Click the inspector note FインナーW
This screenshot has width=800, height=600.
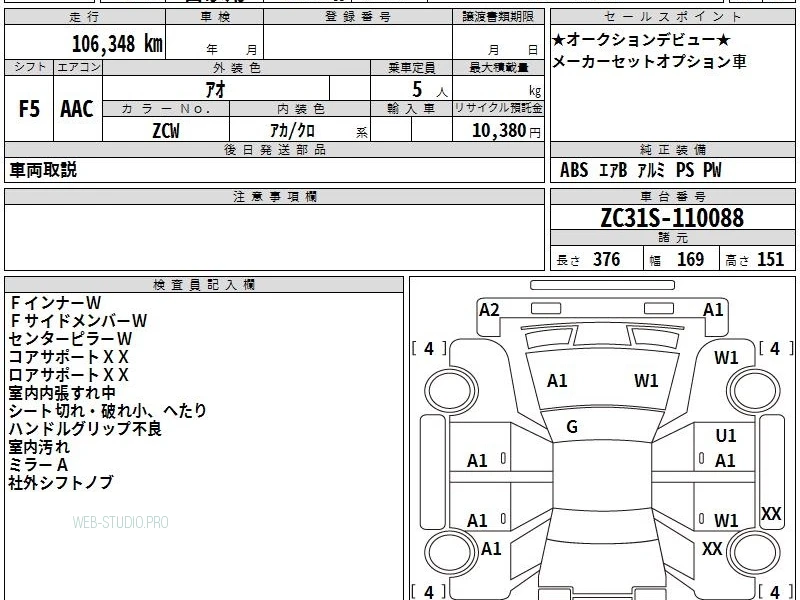coord(55,303)
